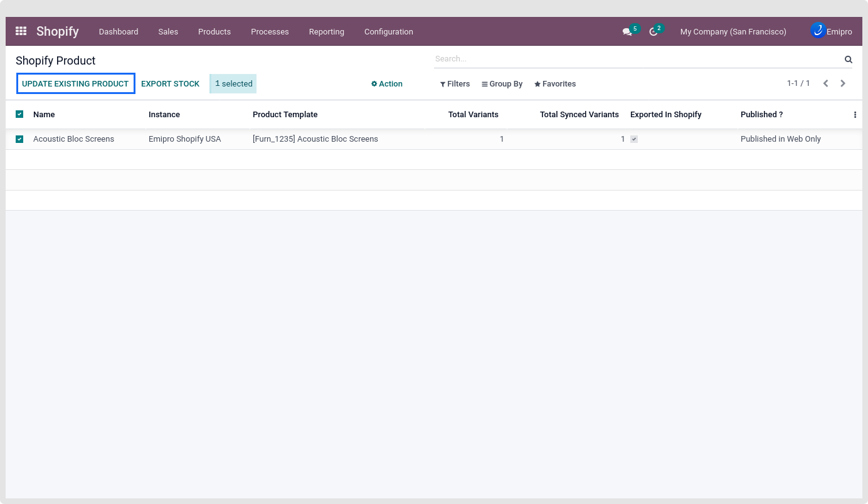Open the Reporting menu

(x=326, y=31)
